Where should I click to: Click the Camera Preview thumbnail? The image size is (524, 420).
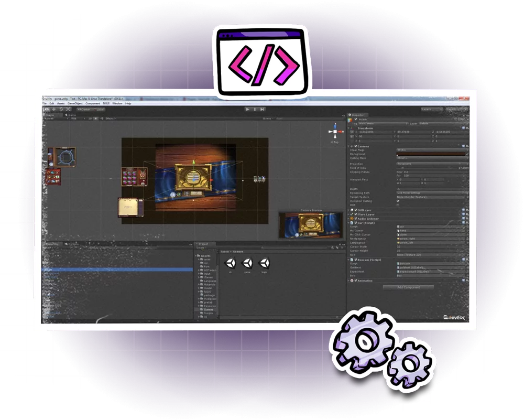point(311,225)
